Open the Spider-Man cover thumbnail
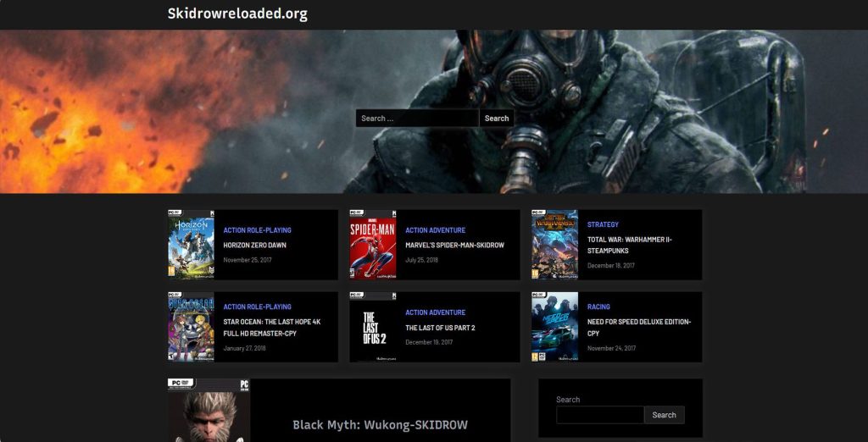 pos(373,244)
